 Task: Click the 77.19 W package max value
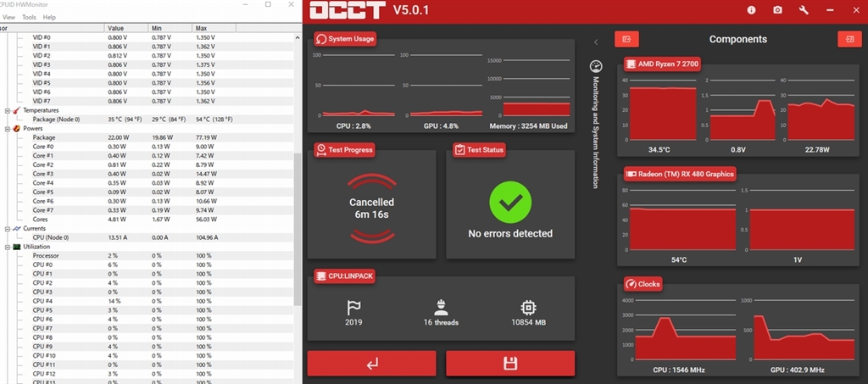206,137
